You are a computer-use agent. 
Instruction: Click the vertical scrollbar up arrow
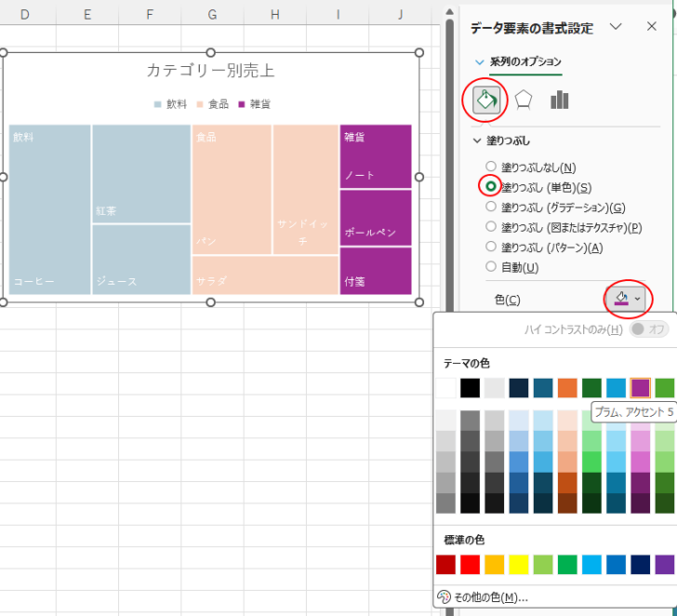point(449,12)
